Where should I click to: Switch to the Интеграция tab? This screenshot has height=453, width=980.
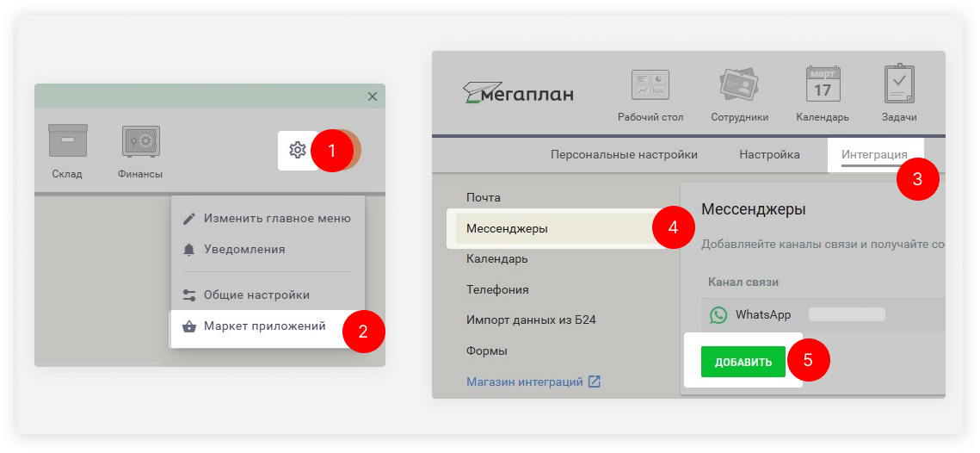tap(873, 155)
